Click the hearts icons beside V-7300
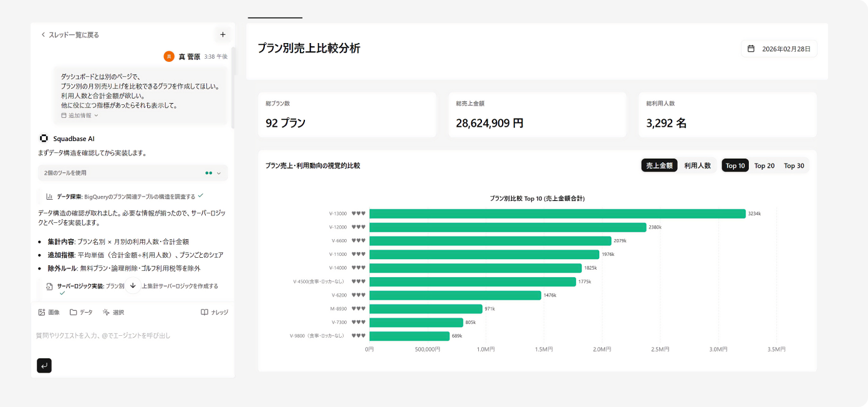The image size is (868, 407). [359, 322]
